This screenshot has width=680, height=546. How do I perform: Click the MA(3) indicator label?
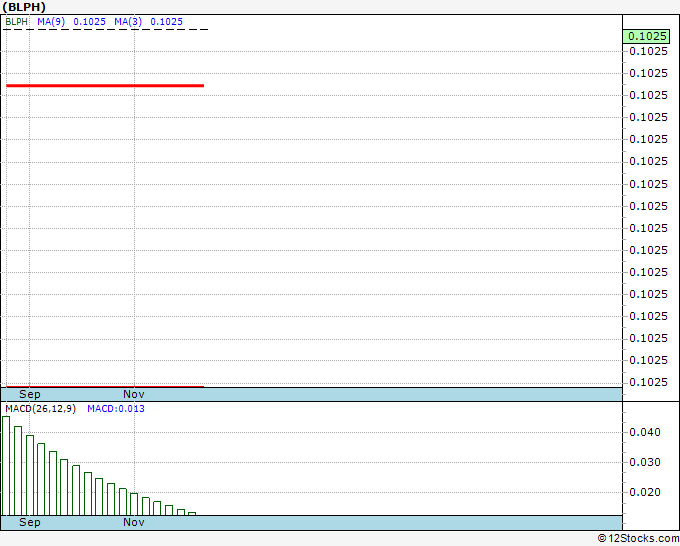tap(128, 22)
